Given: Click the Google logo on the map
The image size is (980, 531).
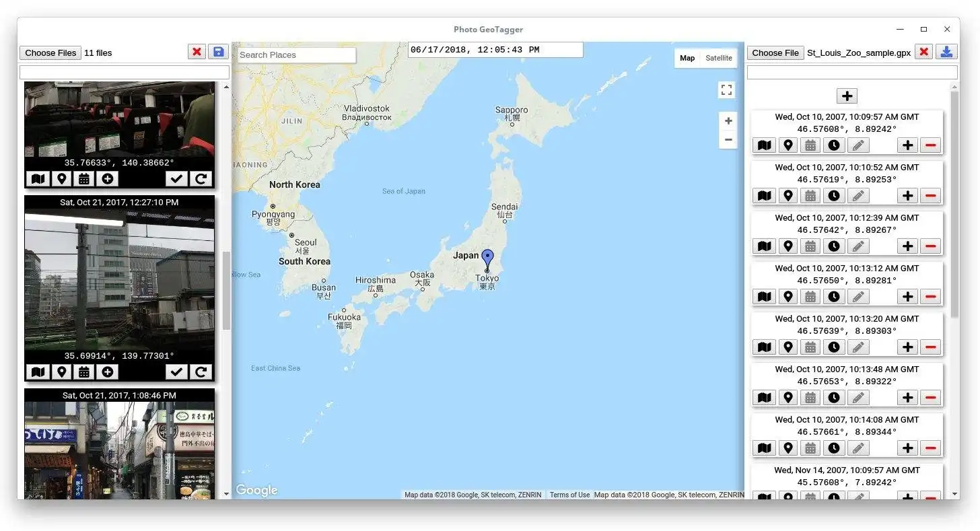Looking at the screenshot, I should pyautogui.click(x=256, y=490).
